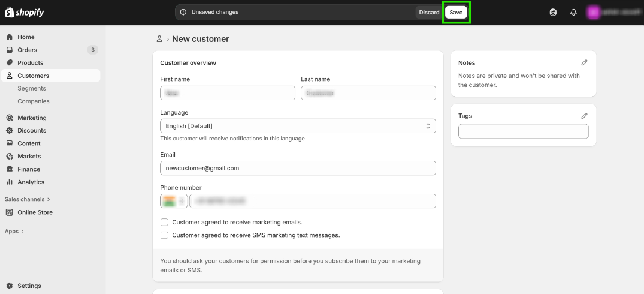Open Settings from the sidebar
Image resolution: width=644 pixels, height=294 pixels.
pos(29,286)
